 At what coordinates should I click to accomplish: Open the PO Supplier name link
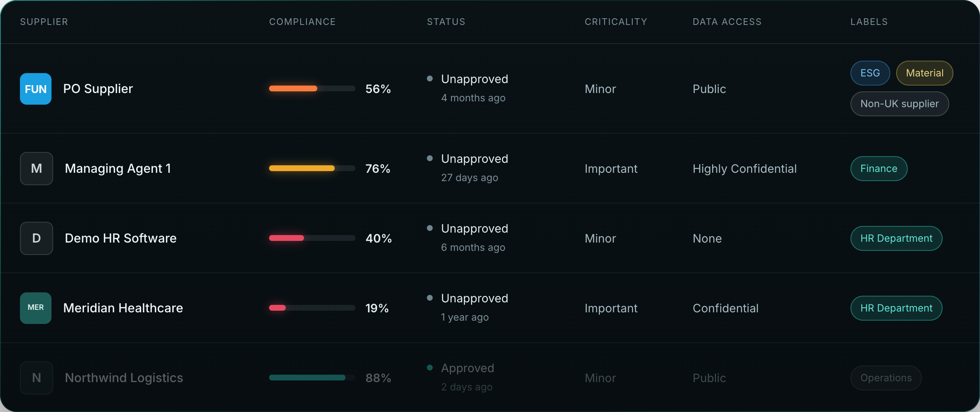pos(98,89)
